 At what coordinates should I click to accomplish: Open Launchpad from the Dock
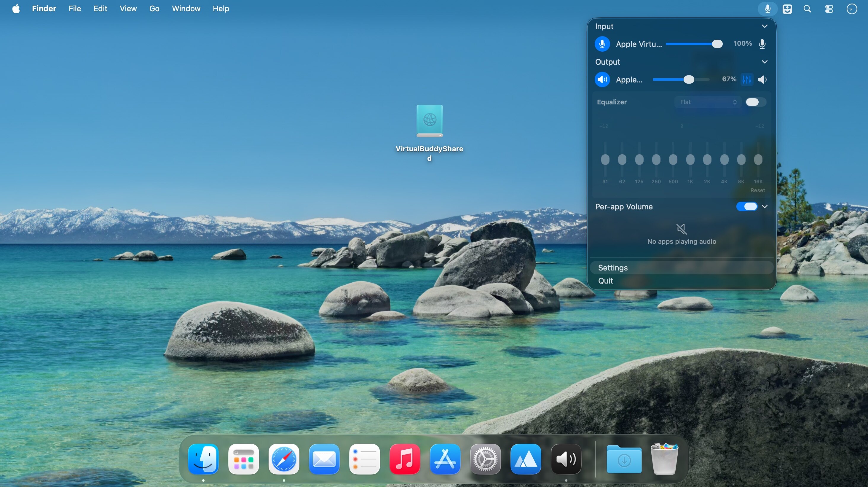[x=244, y=459]
